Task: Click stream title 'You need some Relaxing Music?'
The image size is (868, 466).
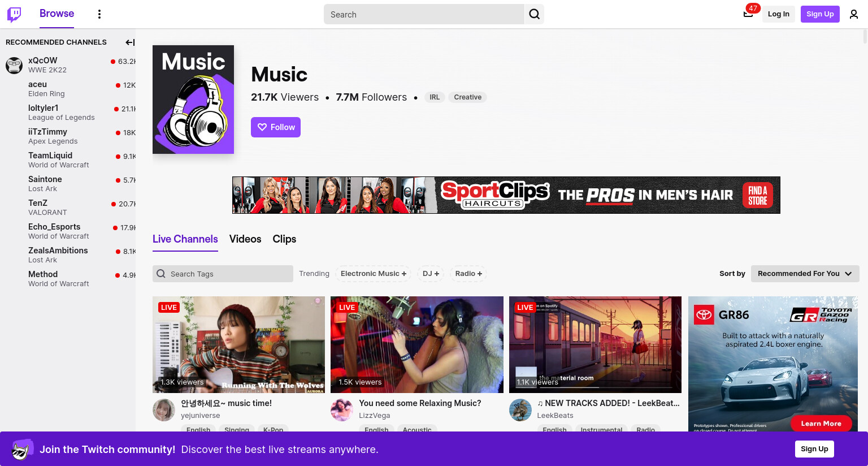Action: [x=420, y=403]
